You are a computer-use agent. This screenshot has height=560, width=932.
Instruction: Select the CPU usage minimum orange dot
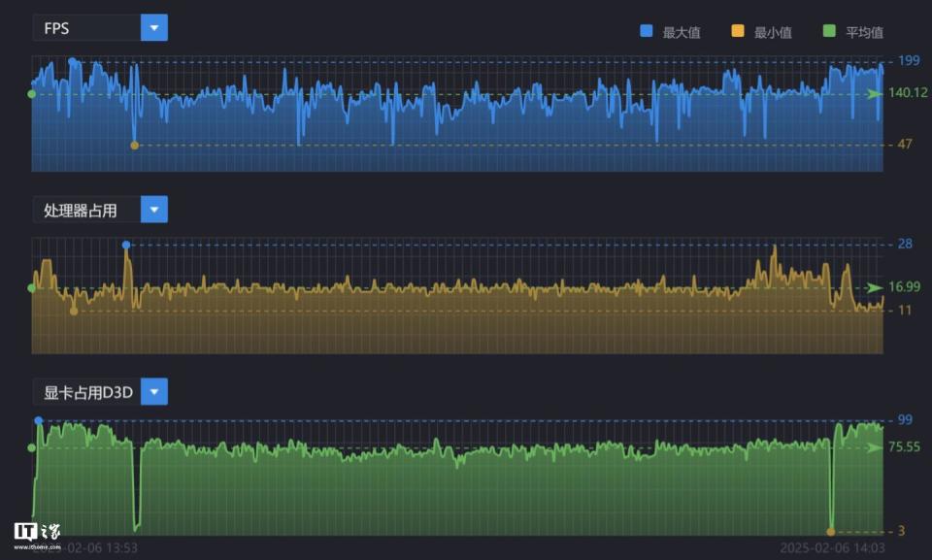pos(74,312)
